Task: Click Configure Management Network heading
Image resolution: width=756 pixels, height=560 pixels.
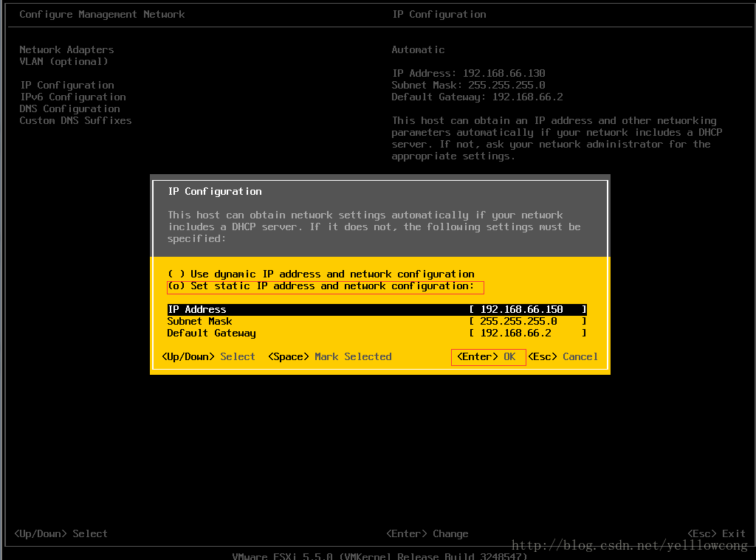Action: point(102,15)
